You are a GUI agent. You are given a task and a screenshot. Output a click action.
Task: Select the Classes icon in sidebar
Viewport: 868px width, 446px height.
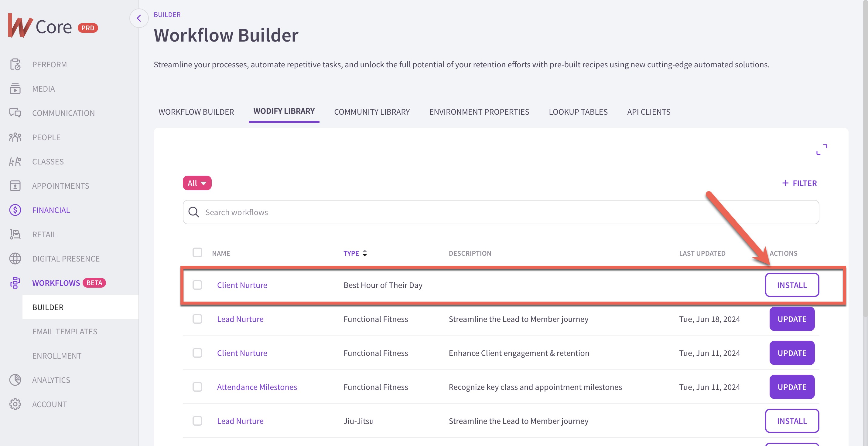(x=15, y=161)
